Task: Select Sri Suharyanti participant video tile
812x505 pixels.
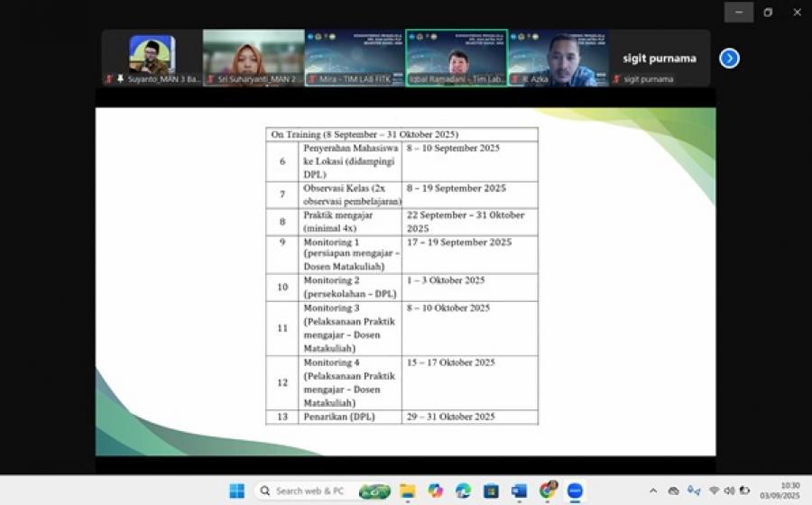Action: pos(253,59)
